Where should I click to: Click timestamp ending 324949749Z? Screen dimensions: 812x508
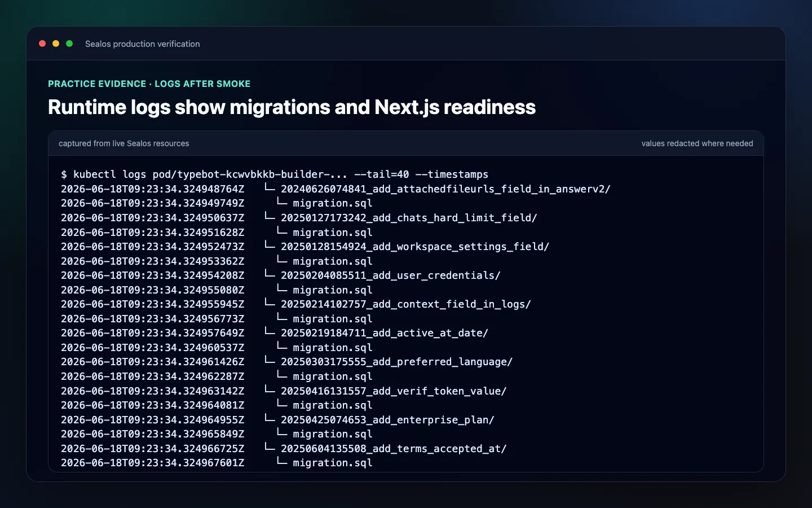[x=153, y=203]
